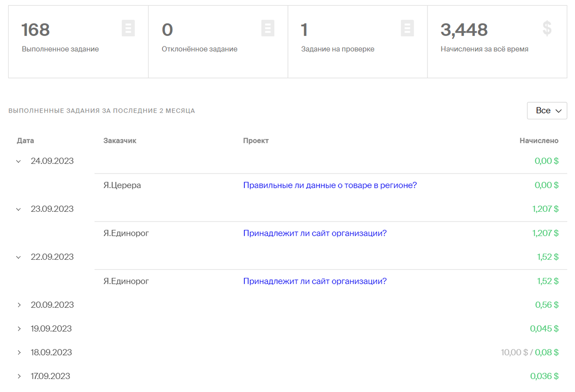Viewport: 575px width, 392px height.
Task: Expand the 17.09.2023 entry
Action: point(19,376)
